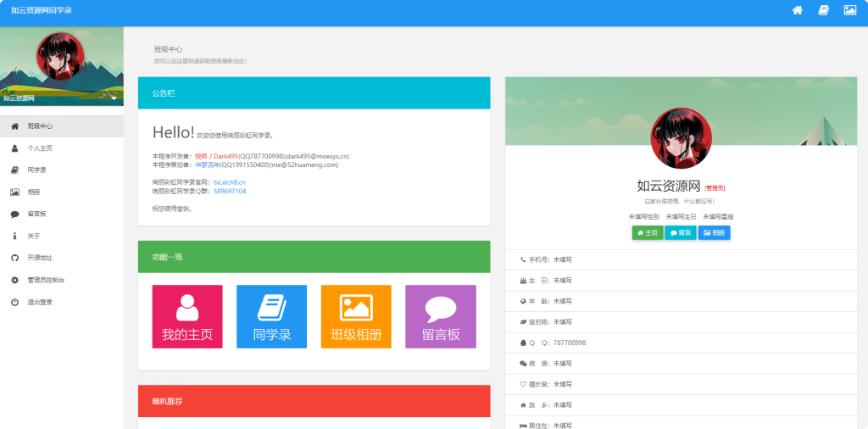Click the purple 留言板 tile
Image resolution: width=868 pixels, height=429 pixels.
[x=440, y=316]
